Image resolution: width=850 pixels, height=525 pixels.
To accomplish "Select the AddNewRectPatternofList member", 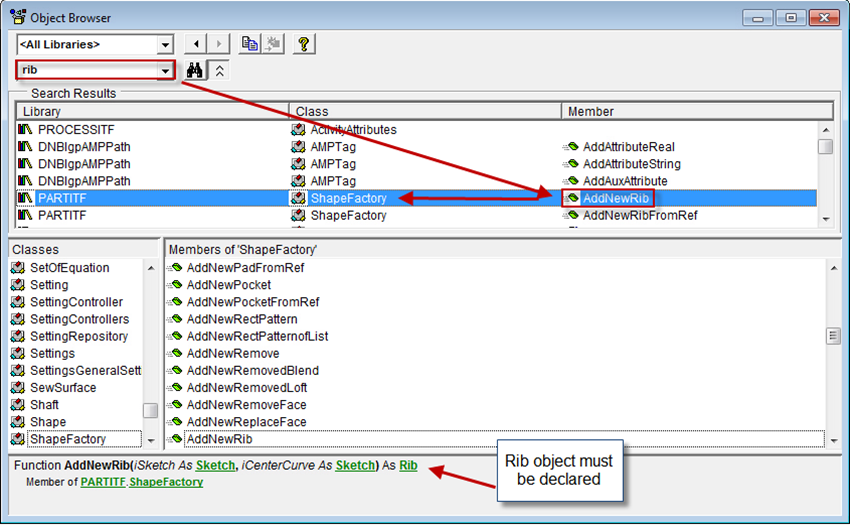I will [x=257, y=337].
